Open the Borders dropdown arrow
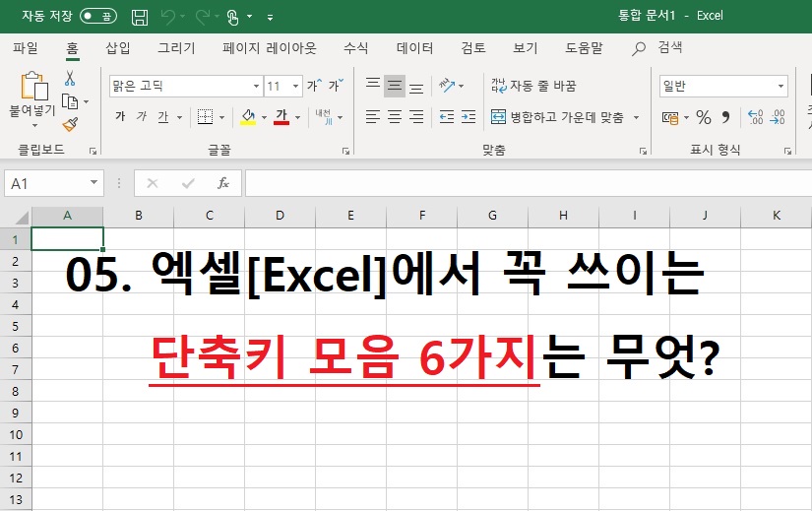 click(222, 117)
